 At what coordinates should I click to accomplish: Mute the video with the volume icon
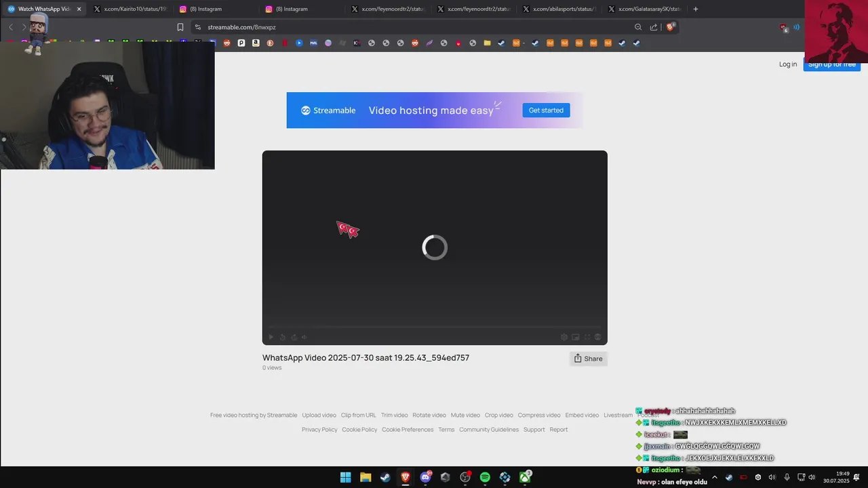(x=304, y=337)
